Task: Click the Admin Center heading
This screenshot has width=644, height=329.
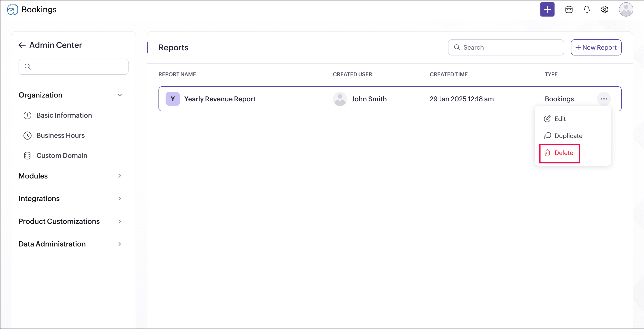Action: point(55,45)
